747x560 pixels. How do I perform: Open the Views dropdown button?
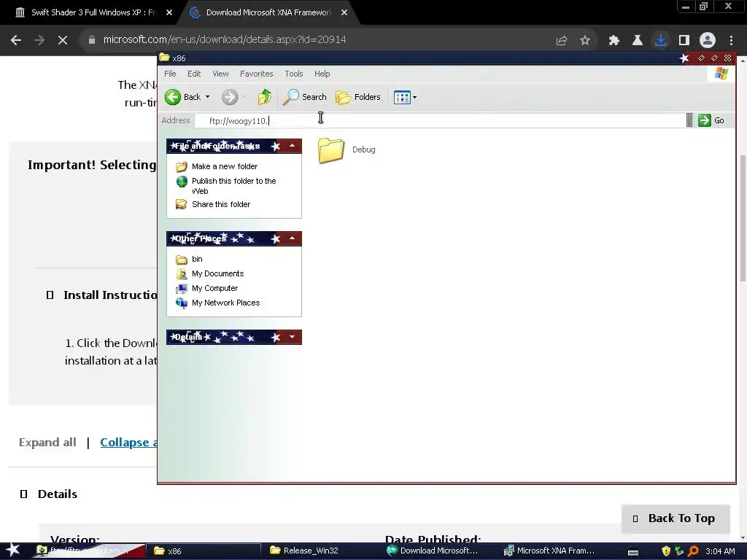406,97
